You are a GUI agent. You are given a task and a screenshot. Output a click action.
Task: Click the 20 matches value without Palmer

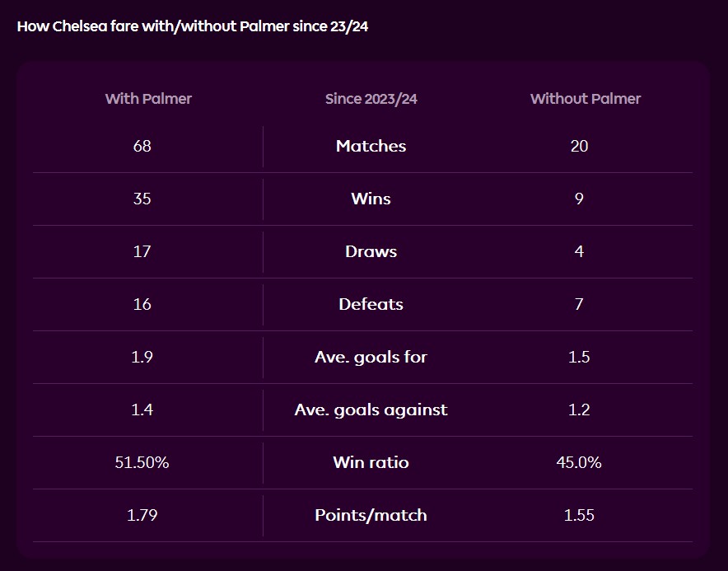[x=579, y=146]
